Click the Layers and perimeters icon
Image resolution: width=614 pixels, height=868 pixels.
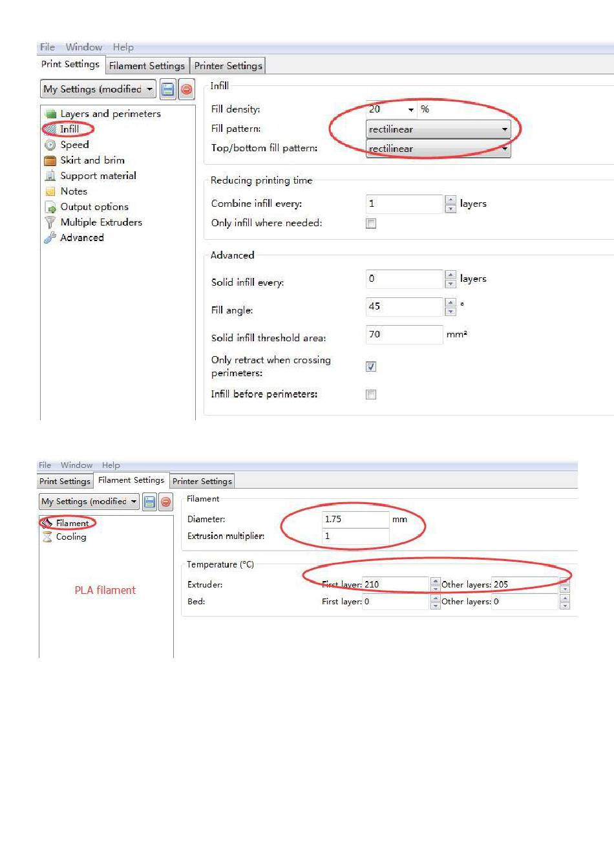click(50, 114)
